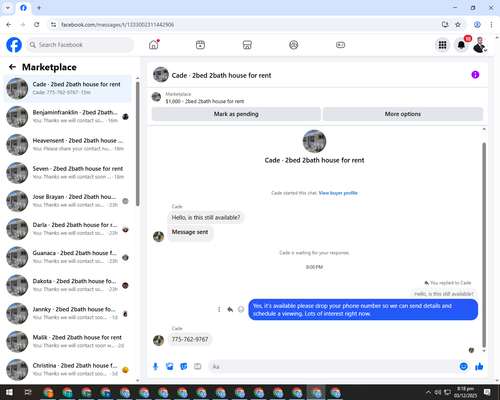Image resolution: width=500 pixels, height=400 pixels.
Task: Open the Guanaca conversation
Action: tap(67, 257)
